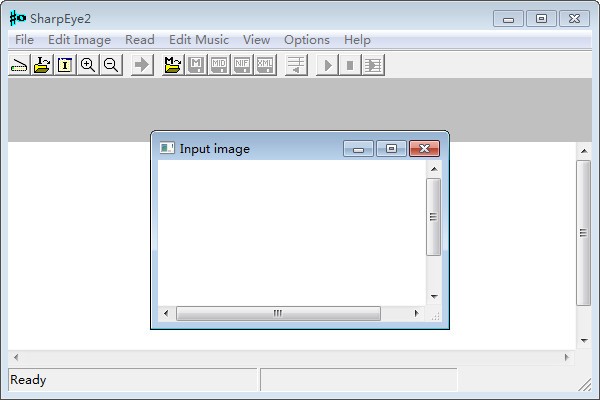Stop playback with the stop icon

click(x=350, y=65)
